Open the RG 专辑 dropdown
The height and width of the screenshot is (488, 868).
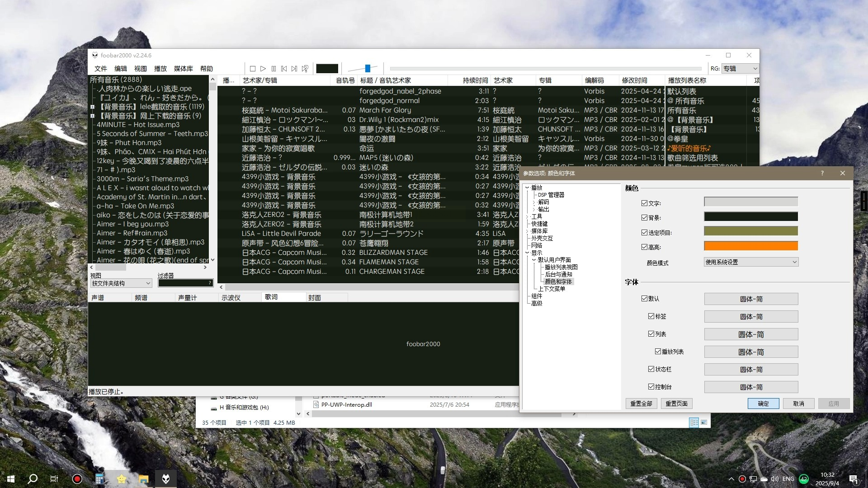click(740, 69)
